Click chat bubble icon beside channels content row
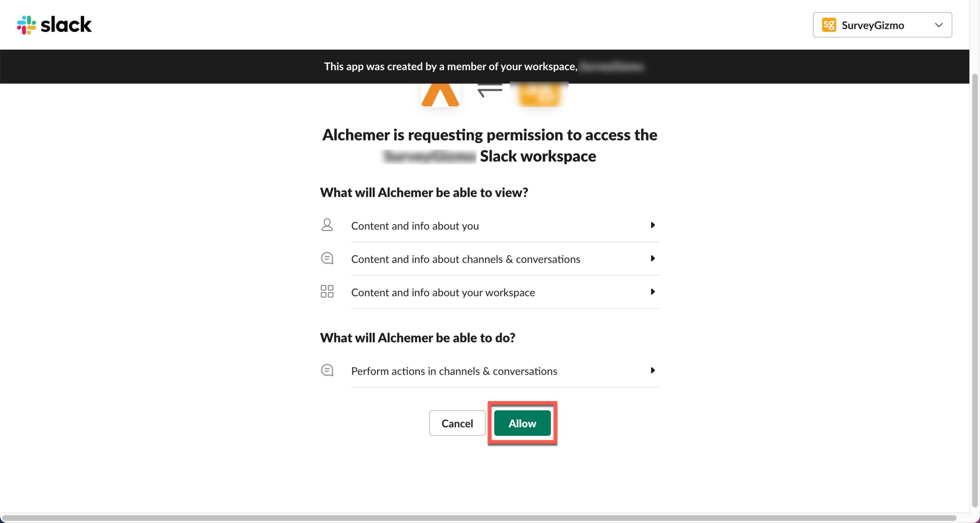 [x=327, y=259]
